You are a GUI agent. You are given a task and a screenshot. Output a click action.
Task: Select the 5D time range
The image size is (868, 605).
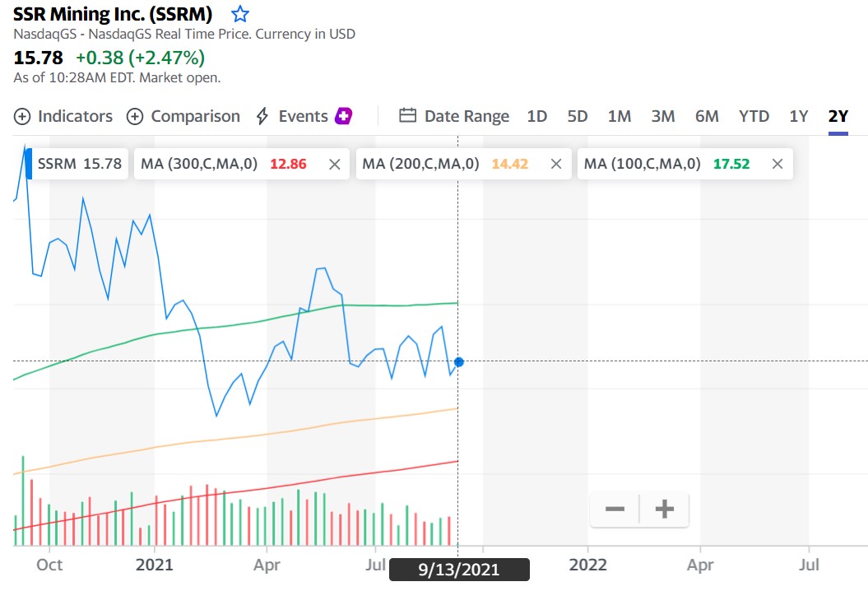click(x=578, y=116)
